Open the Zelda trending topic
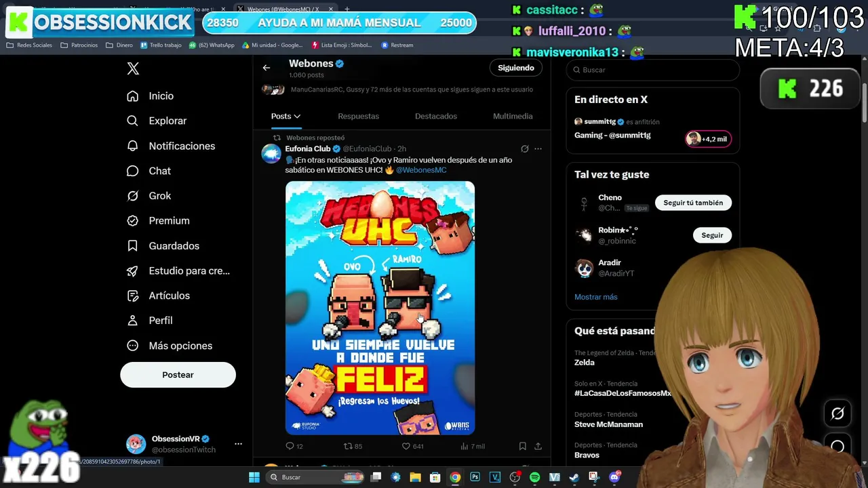The image size is (868, 488). pyautogui.click(x=585, y=363)
